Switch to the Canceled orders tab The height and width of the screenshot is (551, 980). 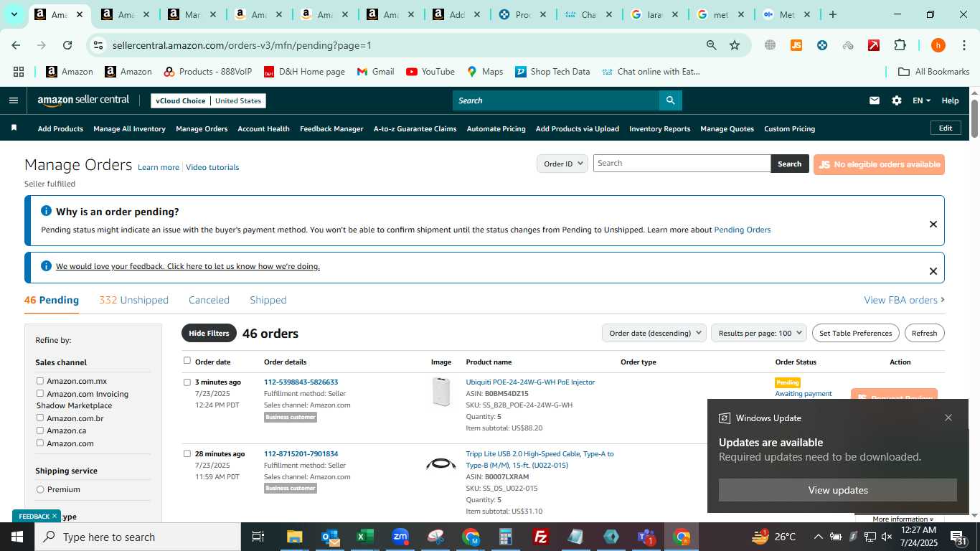tap(209, 300)
